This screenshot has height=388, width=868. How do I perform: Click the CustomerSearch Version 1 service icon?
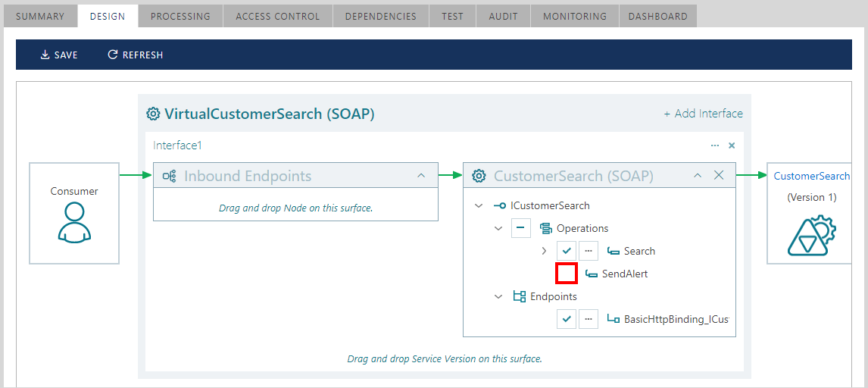coord(811,235)
